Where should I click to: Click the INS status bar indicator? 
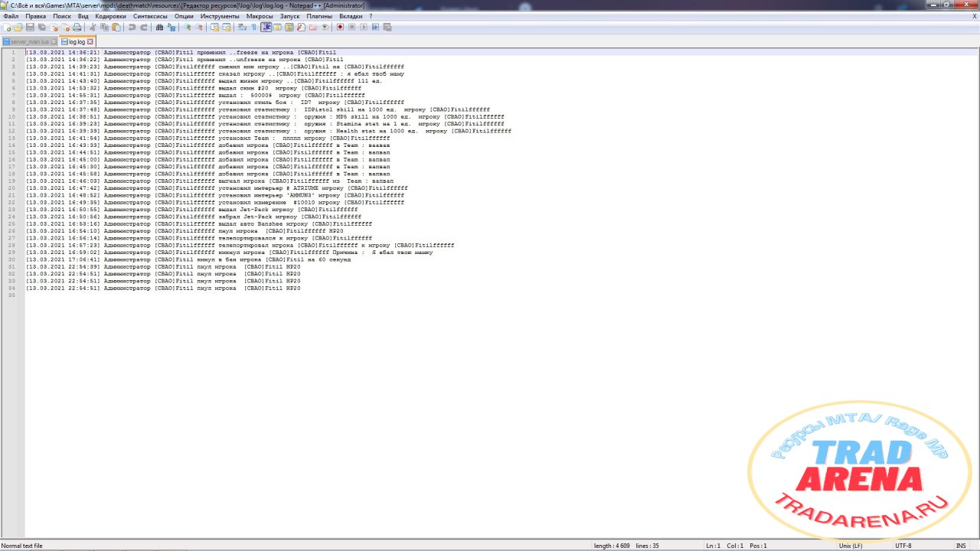pyautogui.click(x=961, y=546)
